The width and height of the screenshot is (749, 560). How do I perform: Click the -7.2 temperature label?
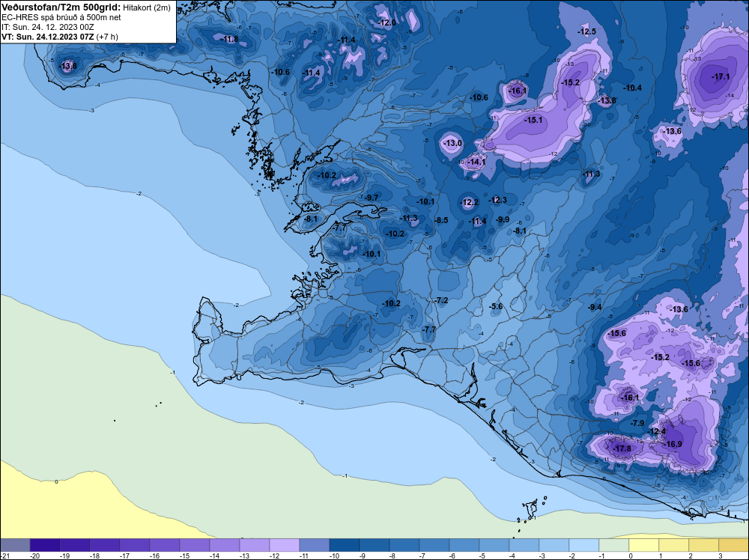point(441,301)
